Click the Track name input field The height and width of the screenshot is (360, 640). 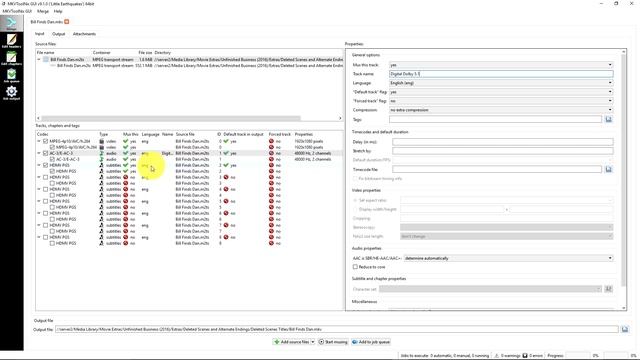click(501, 74)
